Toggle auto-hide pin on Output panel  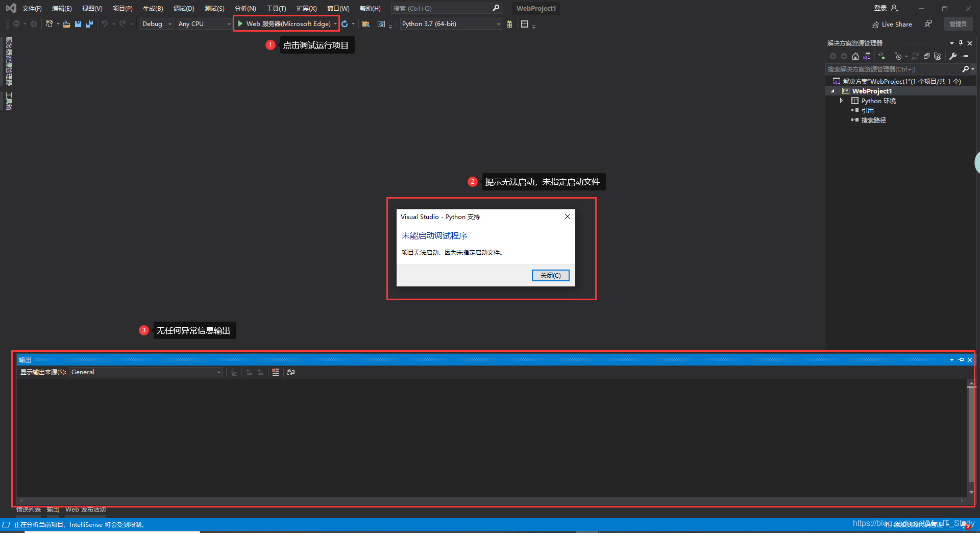961,360
